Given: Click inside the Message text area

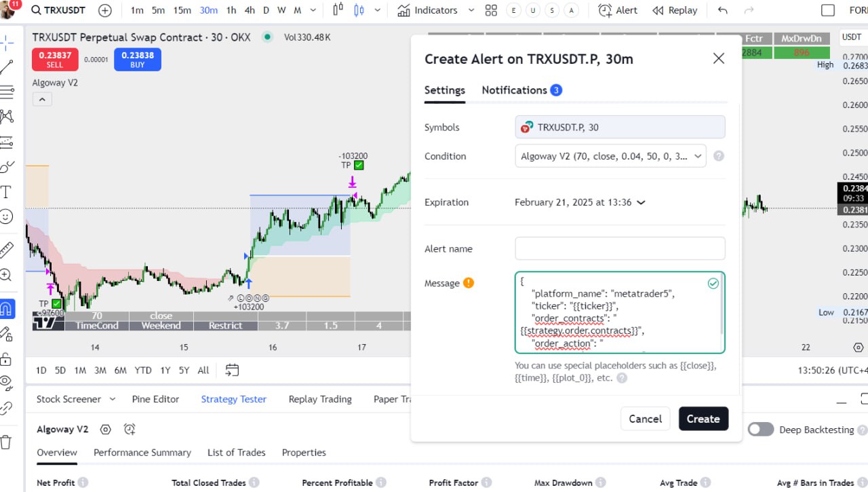Looking at the screenshot, I should click(620, 313).
